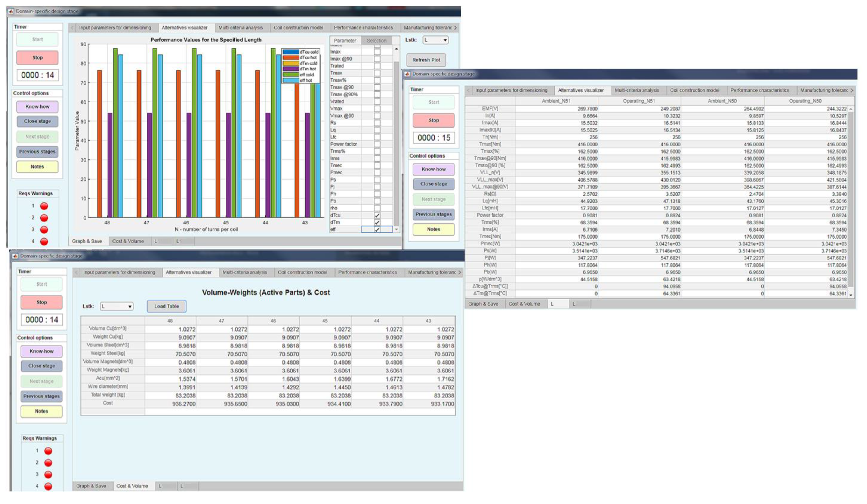This screenshot has width=867, height=504.
Task: Click the red warning indicator for requirement 1 in top window
Action: [44, 206]
